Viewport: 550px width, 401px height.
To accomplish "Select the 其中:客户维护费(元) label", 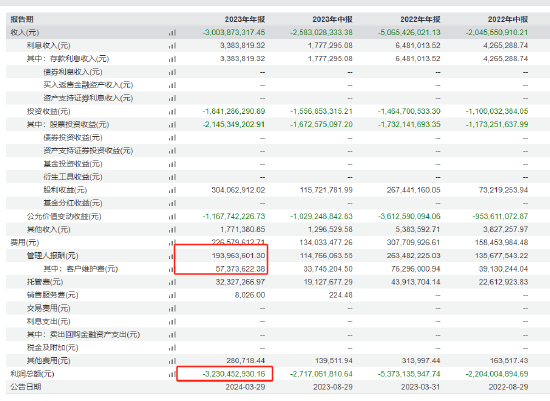I will coord(81,269).
